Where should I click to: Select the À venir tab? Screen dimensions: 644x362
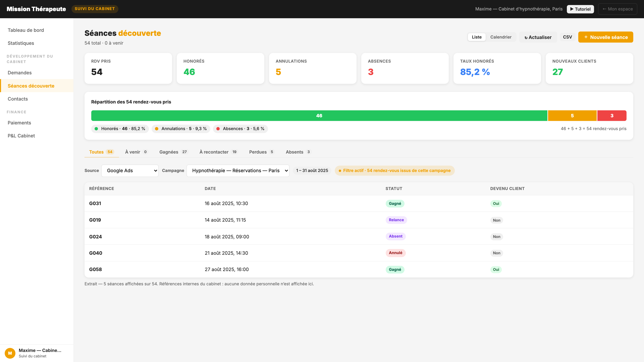[136, 152]
